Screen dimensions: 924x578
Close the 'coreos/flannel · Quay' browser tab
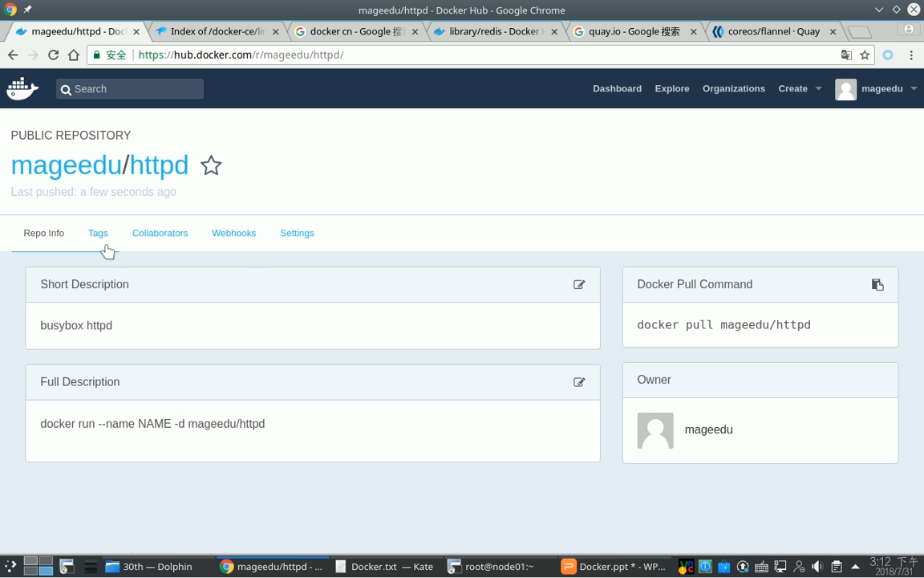coord(833,32)
